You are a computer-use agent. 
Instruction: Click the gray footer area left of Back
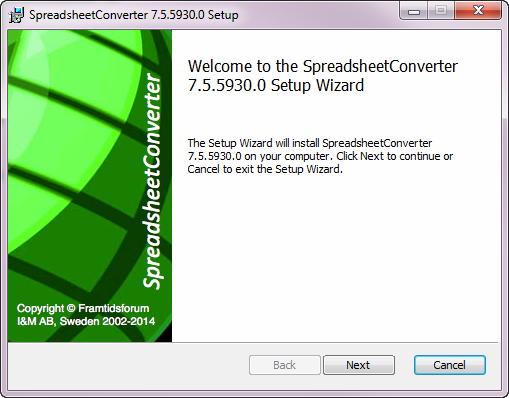pyautogui.click(x=128, y=366)
